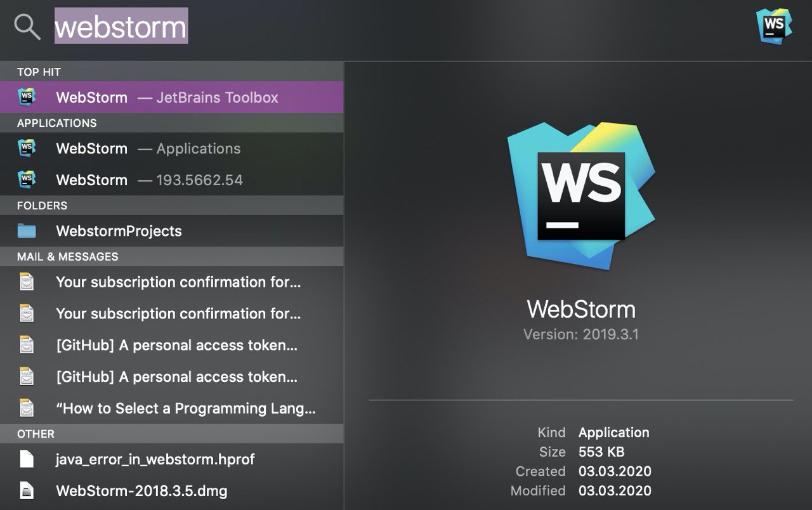Screen dimensions: 812x510
Task: Open the lower subscription confirmation email
Action: [172, 313]
